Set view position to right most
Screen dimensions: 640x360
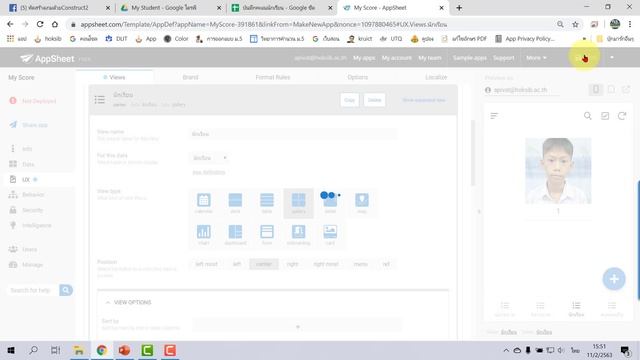click(326, 264)
